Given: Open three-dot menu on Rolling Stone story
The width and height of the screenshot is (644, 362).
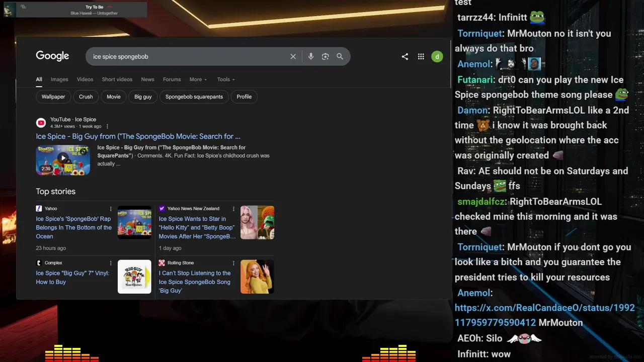Looking at the screenshot, I should [x=233, y=263].
